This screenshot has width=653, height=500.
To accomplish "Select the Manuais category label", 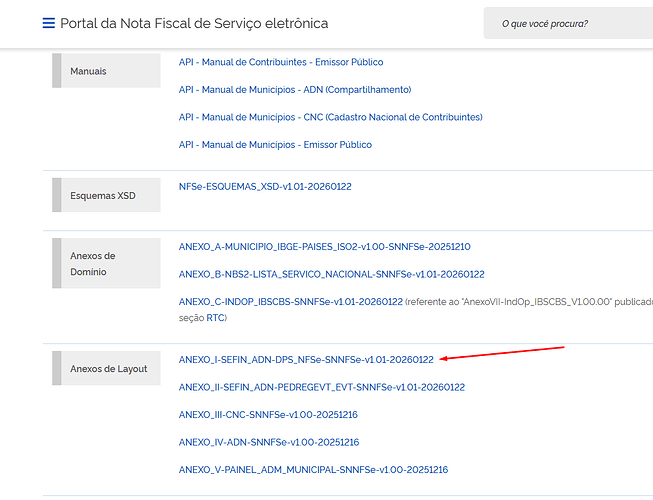I will coord(88,72).
